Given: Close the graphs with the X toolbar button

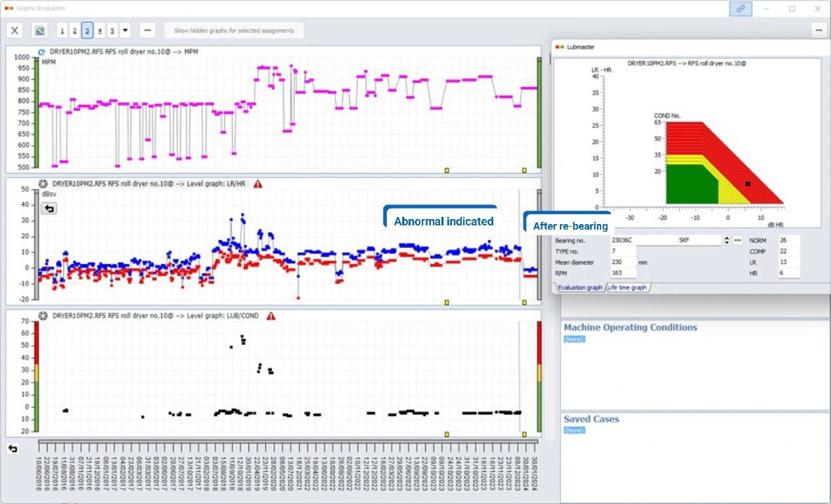Looking at the screenshot, I should [x=15, y=31].
